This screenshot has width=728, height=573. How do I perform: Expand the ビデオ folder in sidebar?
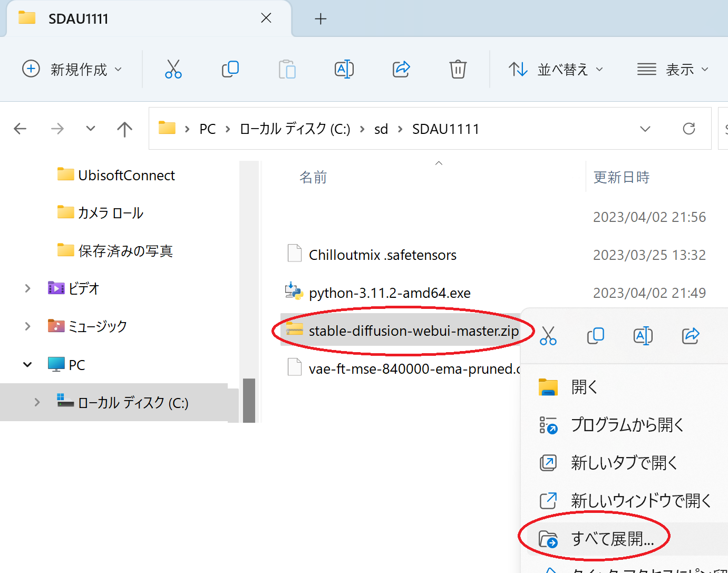click(27, 288)
